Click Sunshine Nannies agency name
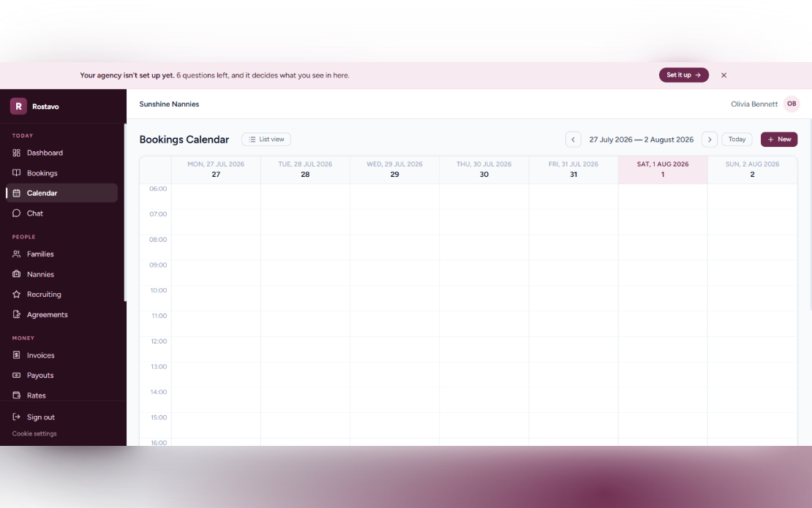 (x=169, y=104)
